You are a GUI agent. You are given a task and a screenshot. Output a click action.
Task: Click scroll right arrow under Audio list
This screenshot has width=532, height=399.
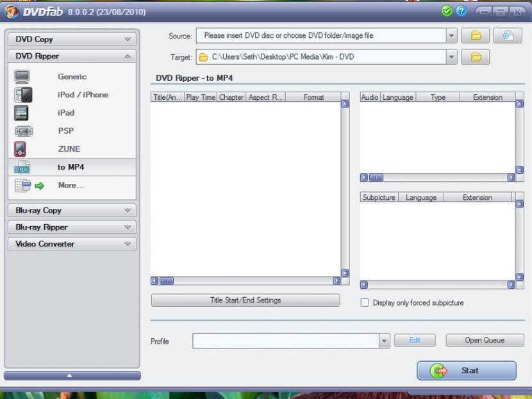[x=511, y=177]
